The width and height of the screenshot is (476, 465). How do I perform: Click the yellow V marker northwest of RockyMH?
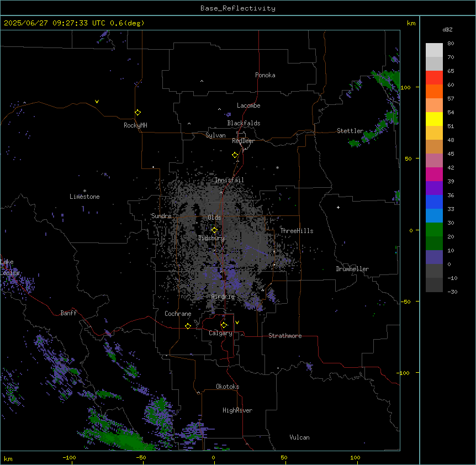(97, 102)
